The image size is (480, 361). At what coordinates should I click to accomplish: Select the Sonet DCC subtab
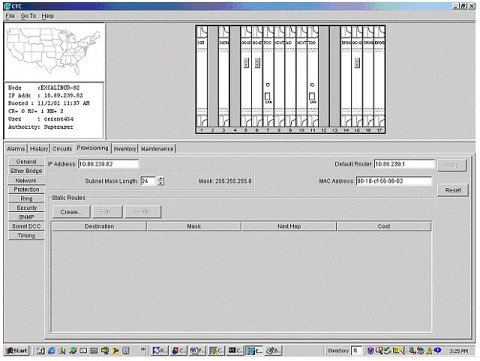click(26, 226)
